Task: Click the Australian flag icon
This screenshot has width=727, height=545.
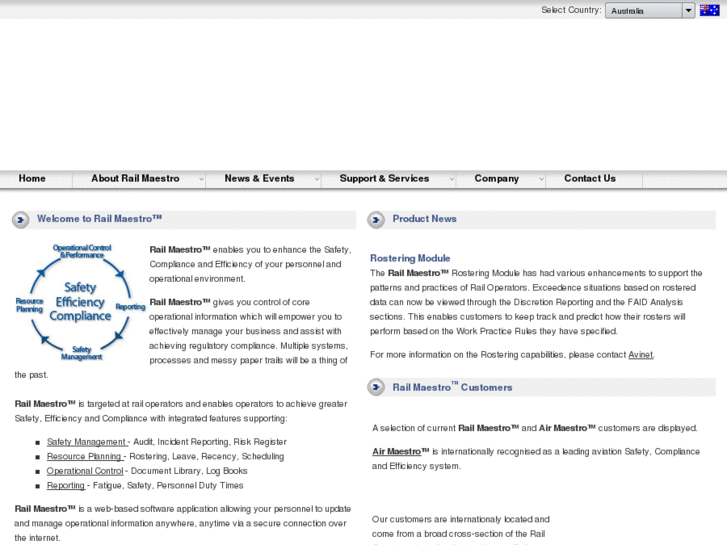Action: click(x=709, y=10)
